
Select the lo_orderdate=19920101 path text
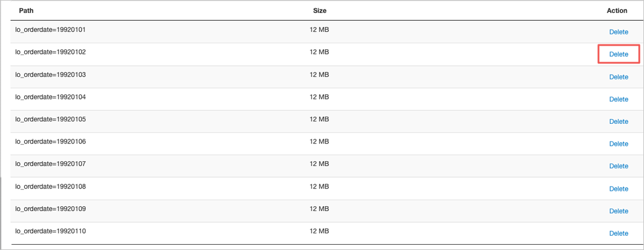50,30
